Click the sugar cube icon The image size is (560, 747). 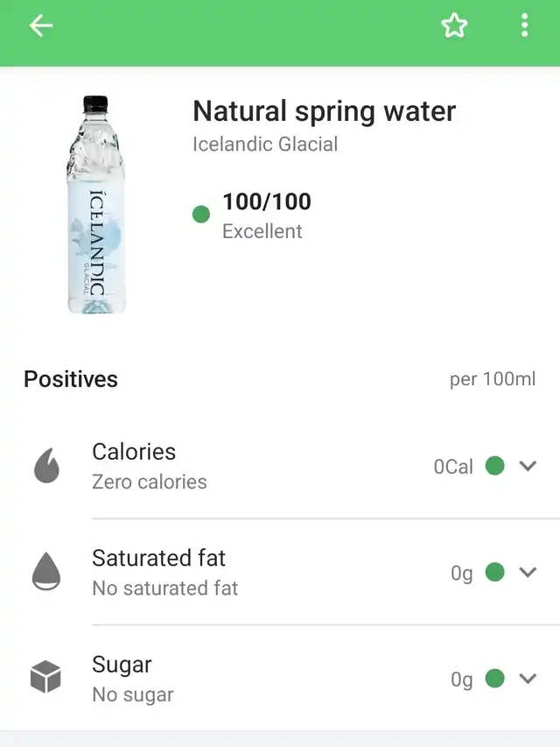click(45, 677)
